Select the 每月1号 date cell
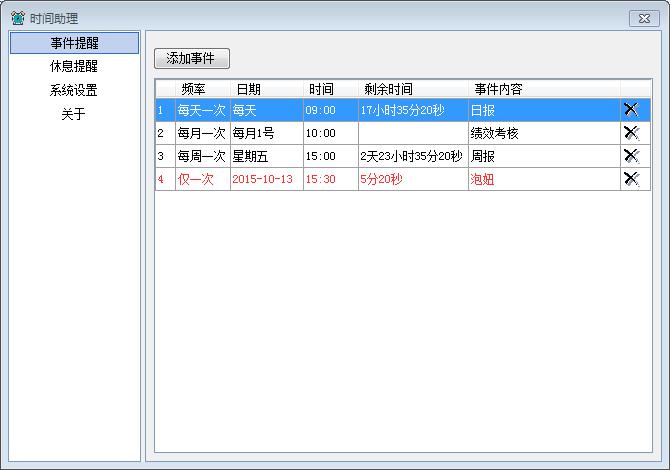Screen dimensions: 670x470 tap(254, 133)
